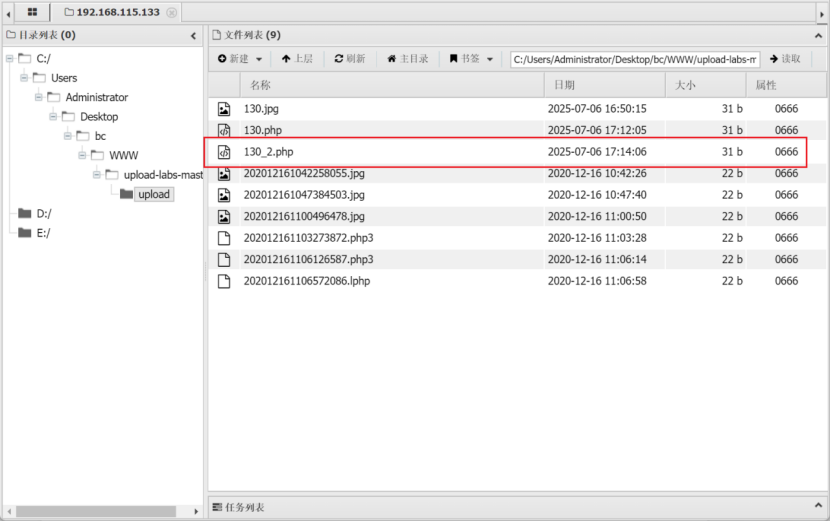Click the E:/ drive folder icon
This screenshot has width=830, height=521.
point(24,233)
